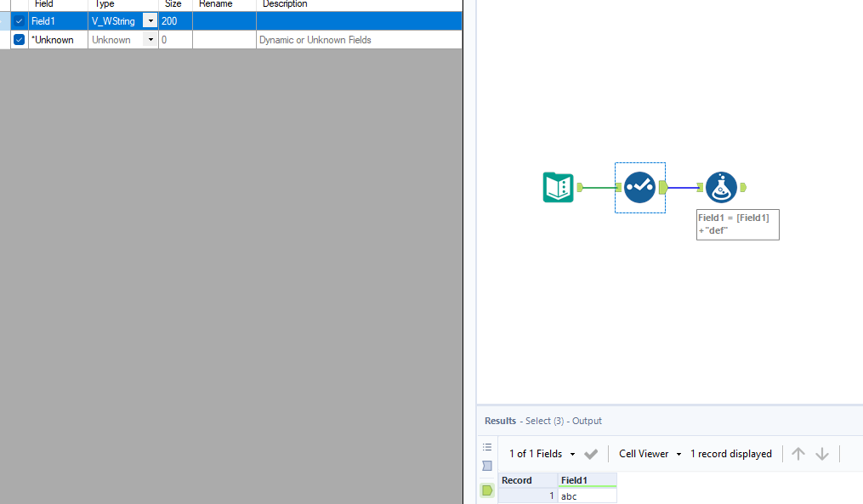Uncheck the Field1 checkbox
The image size is (863, 504).
coord(18,20)
